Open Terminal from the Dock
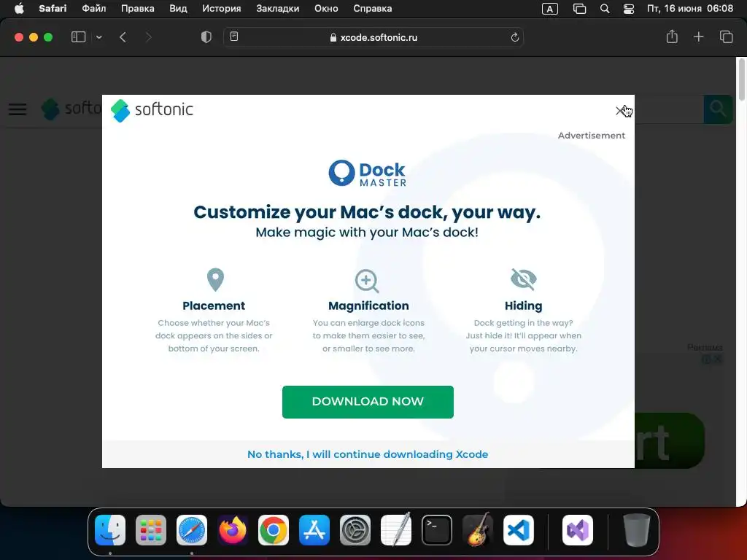The image size is (747, 560). point(437,530)
